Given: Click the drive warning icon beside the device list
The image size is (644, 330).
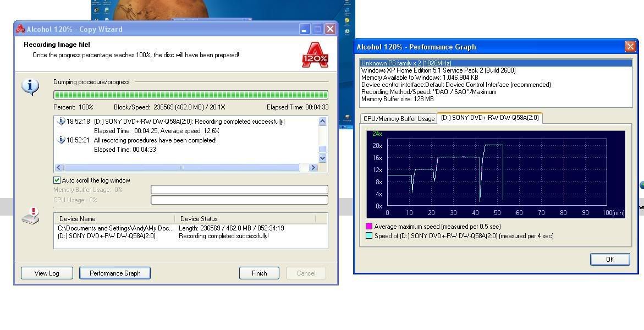Looking at the screenshot, I should pos(31,216).
